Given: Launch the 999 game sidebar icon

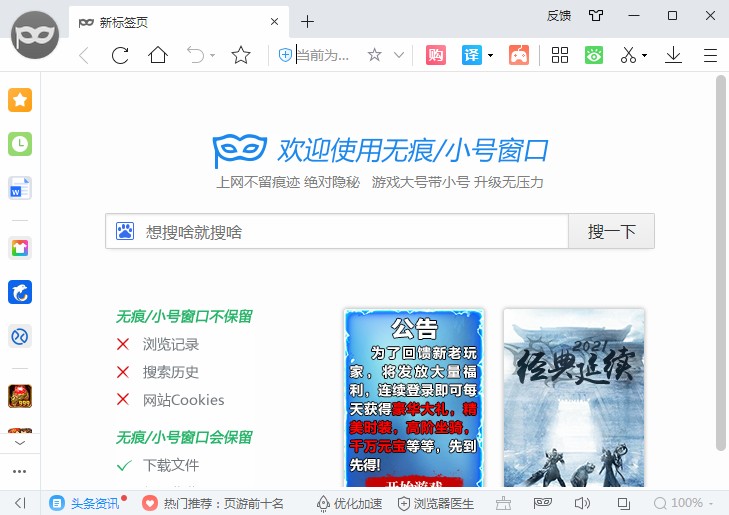Looking at the screenshot, I should tap(20, 396).
